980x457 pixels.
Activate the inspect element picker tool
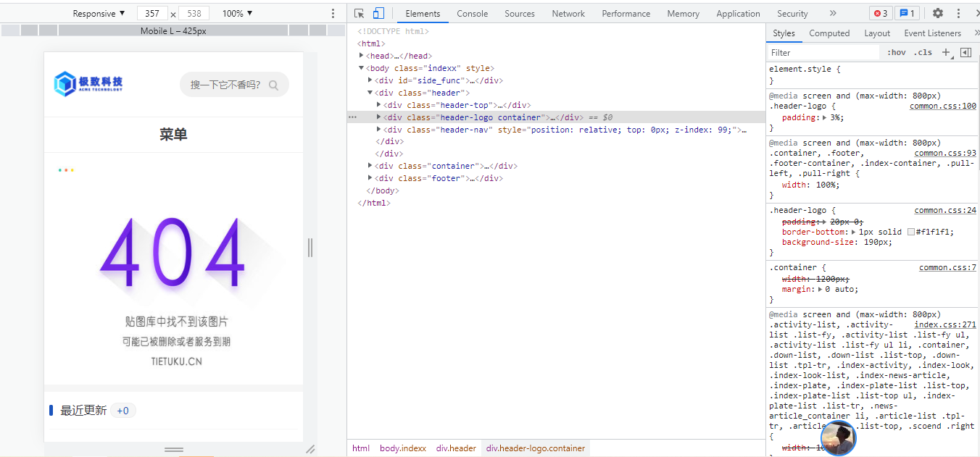click(x=359, y=13)
